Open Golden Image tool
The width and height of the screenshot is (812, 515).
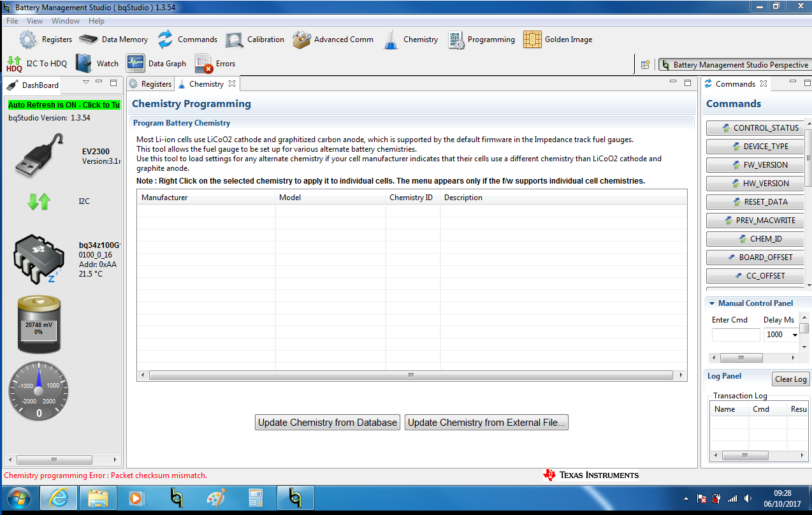coord(558,40)
